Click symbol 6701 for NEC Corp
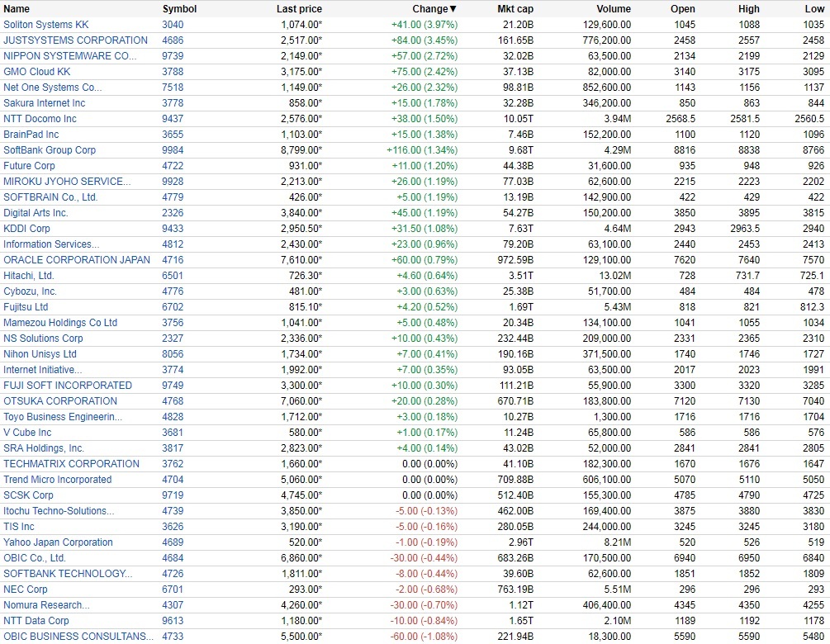 point(173,590)
